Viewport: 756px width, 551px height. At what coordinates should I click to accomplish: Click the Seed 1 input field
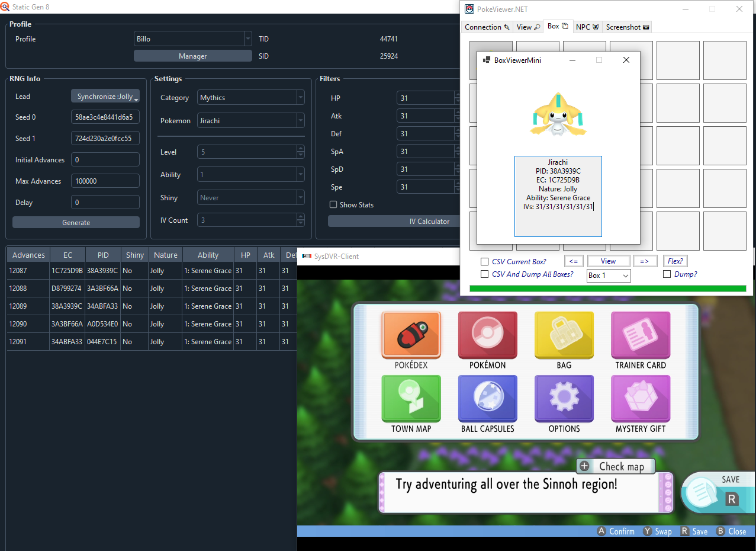105,139
